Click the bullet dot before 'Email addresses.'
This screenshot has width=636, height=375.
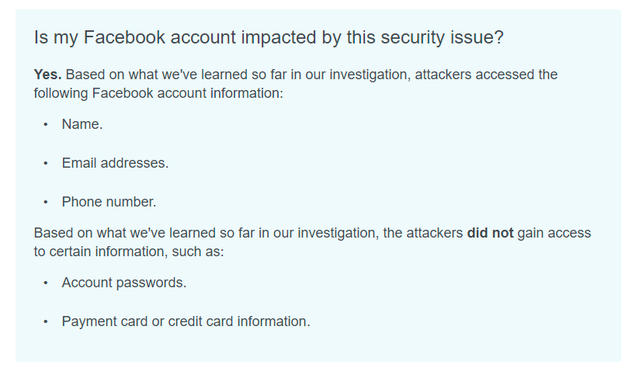pos(45,163)
